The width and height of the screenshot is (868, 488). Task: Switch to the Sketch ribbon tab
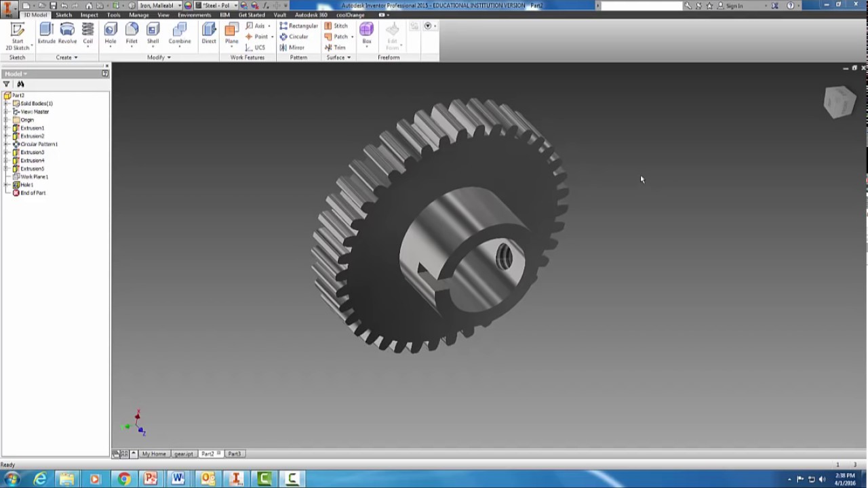coord(64,15)
